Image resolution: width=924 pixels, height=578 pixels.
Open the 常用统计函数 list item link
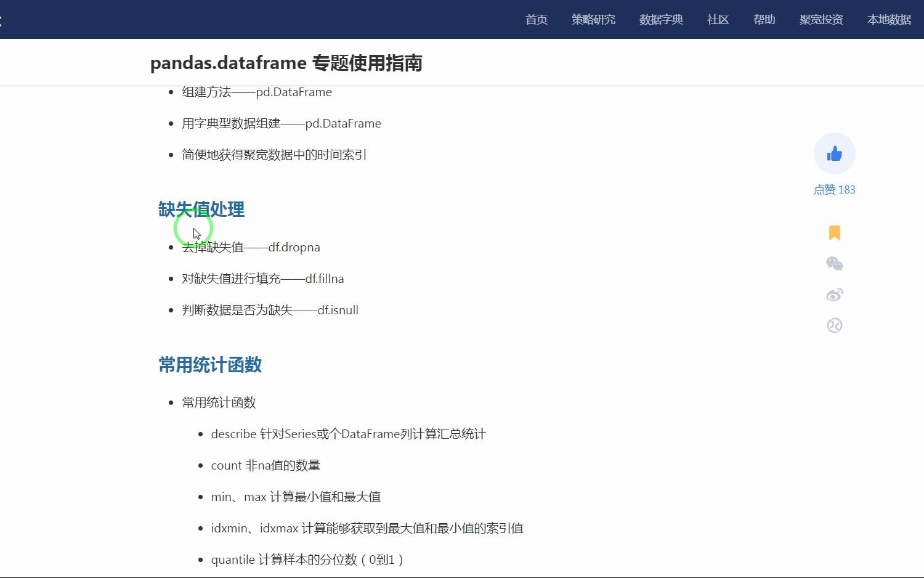[219, 402]
